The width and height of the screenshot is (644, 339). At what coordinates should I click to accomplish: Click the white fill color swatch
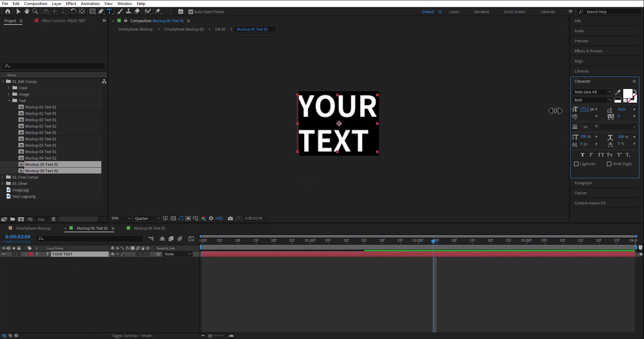pyautogui.click(x=627, y=93)
